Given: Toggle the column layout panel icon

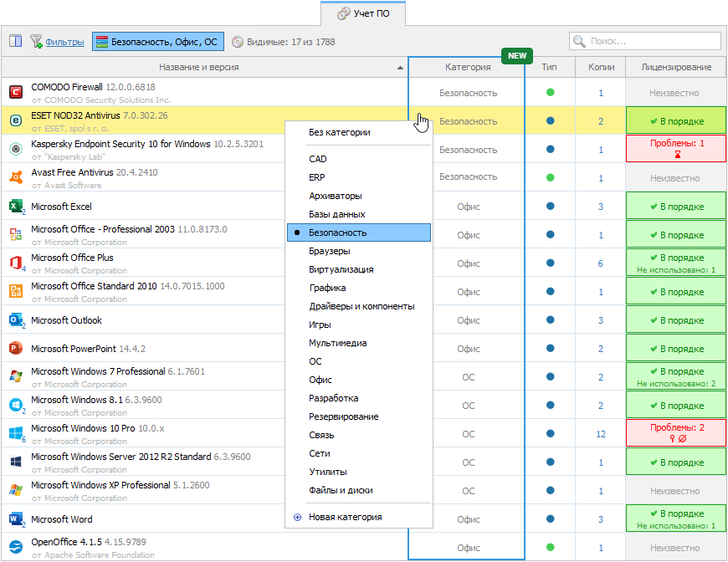Looking at the screenshot, I should click(x=15, y=41).
